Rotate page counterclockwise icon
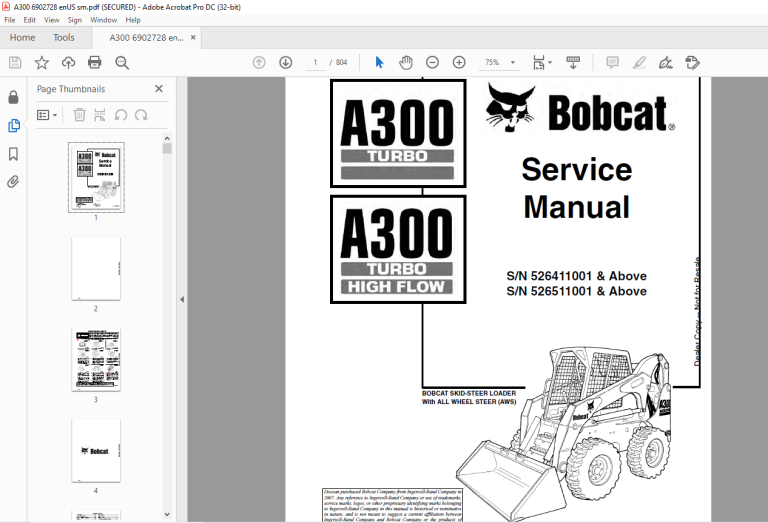 (x=120, y=115)
